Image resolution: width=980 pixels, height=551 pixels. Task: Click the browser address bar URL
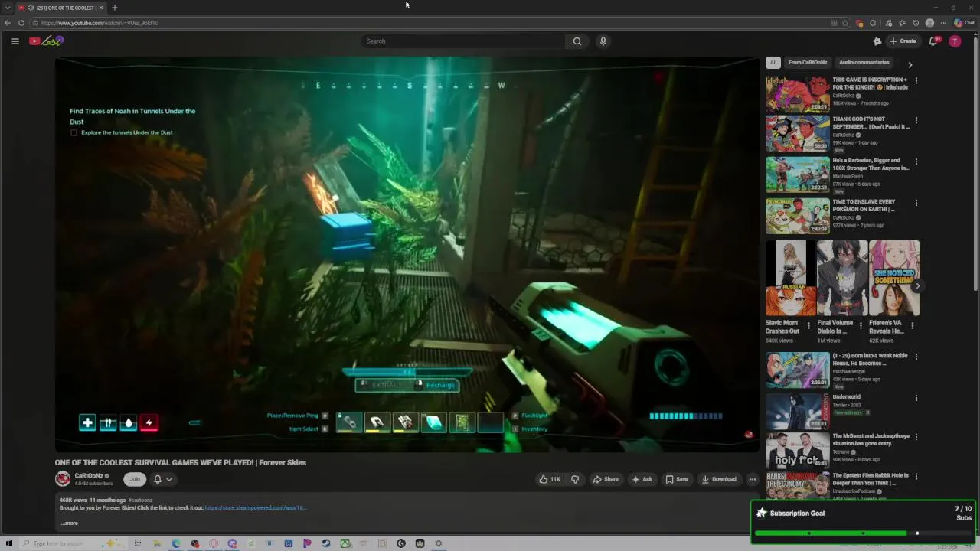pyautogui.click(x=100, y=23)
